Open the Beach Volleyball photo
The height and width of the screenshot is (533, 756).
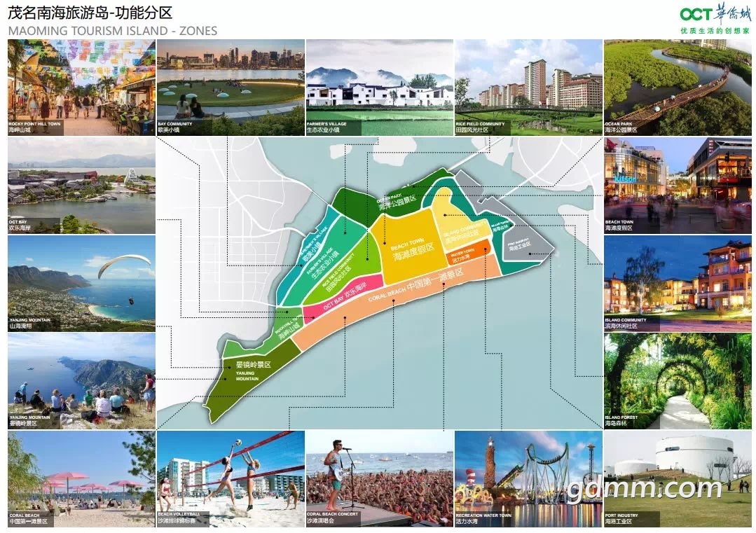pos(231,478)
